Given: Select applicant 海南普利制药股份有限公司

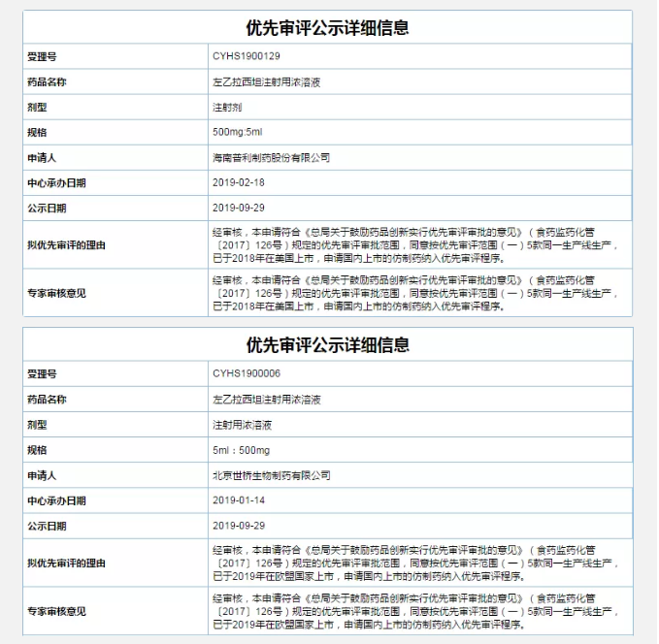Looking at the screenshot, I should 271,157.
